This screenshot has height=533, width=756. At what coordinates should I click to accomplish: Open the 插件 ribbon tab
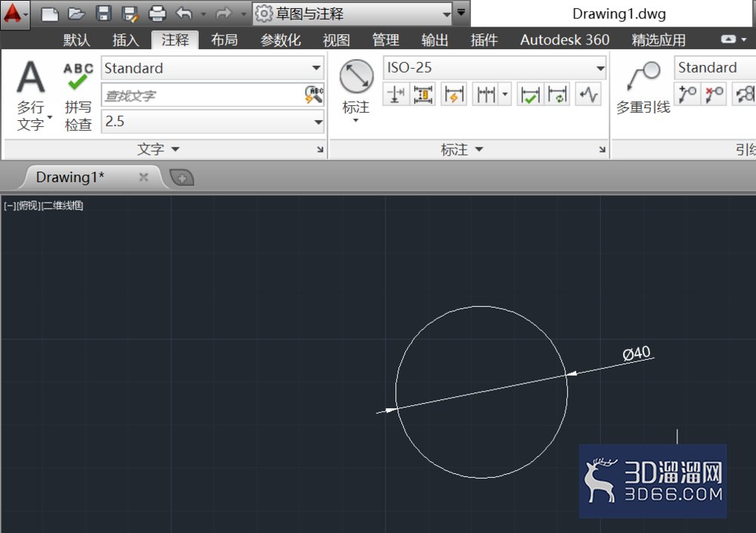click(484, 39)
